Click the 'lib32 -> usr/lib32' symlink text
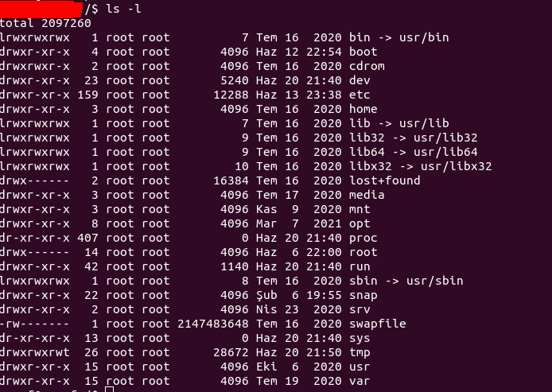 click(x=414, y=138)
